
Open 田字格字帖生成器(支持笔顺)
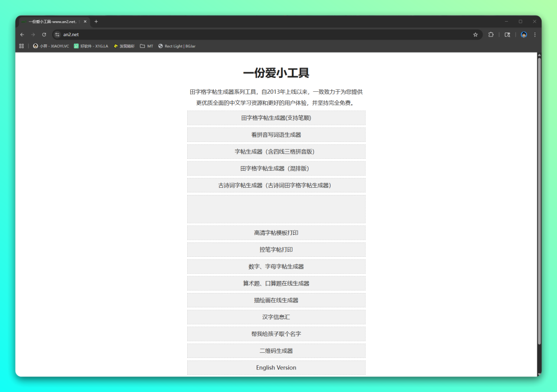(276, 118)
